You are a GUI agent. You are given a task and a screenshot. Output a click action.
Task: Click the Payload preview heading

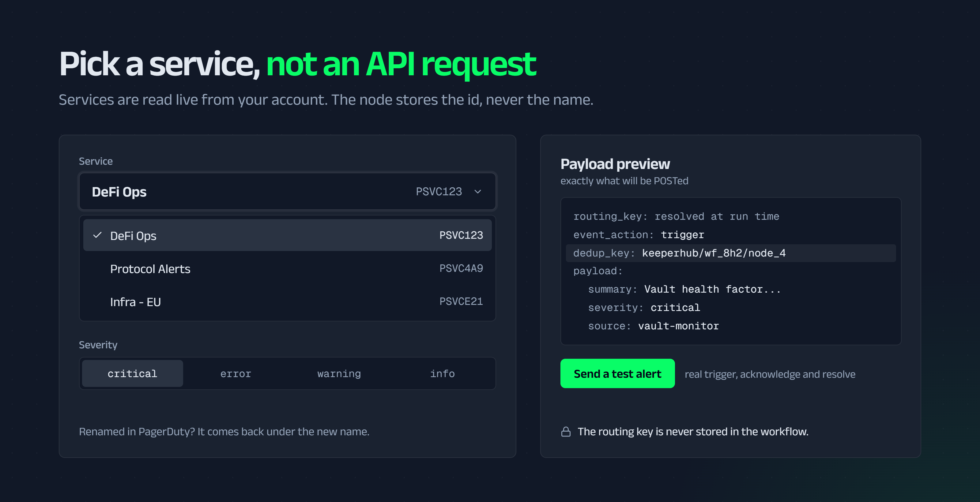coord(615,164)
